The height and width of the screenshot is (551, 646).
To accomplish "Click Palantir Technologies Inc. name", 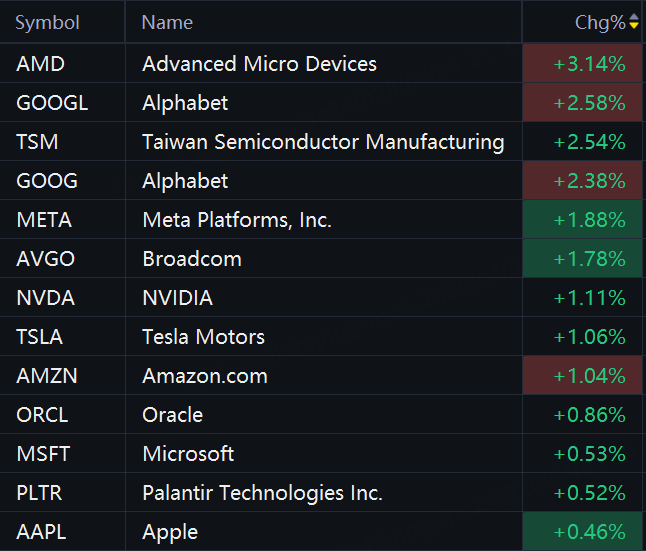I will click(x=263, y=493).
